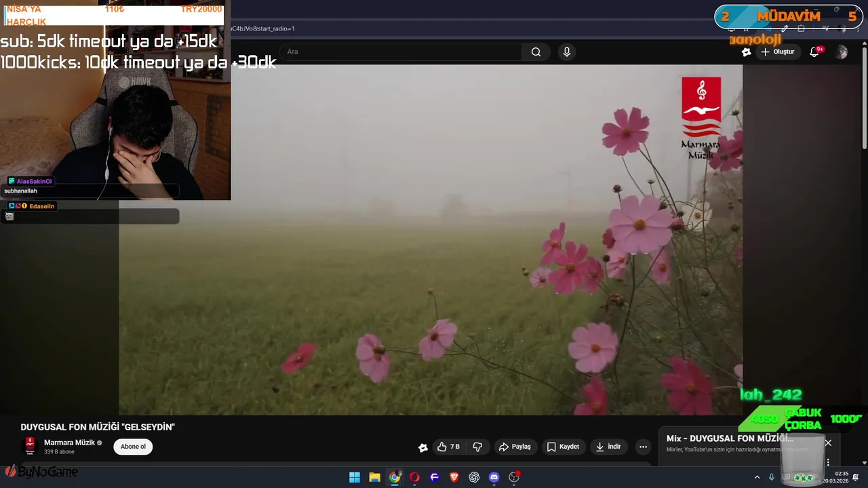The image size is (868, 488).
Task: Save the video with Kaydet
Action: click(563, 447)
